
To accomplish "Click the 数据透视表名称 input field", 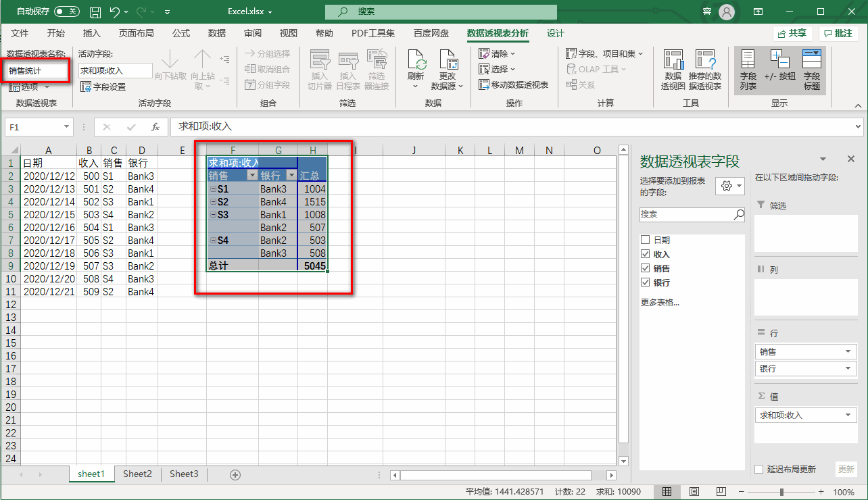I will 37,70.
